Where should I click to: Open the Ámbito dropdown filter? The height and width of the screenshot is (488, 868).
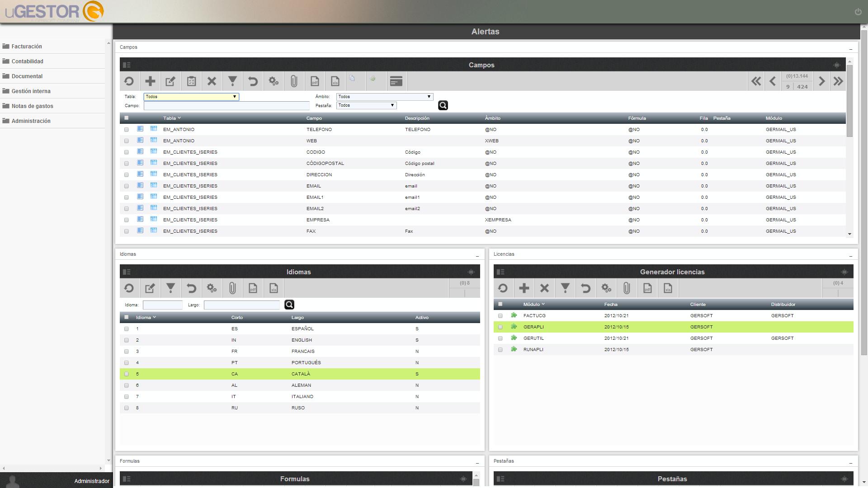[x=385, y=97]
